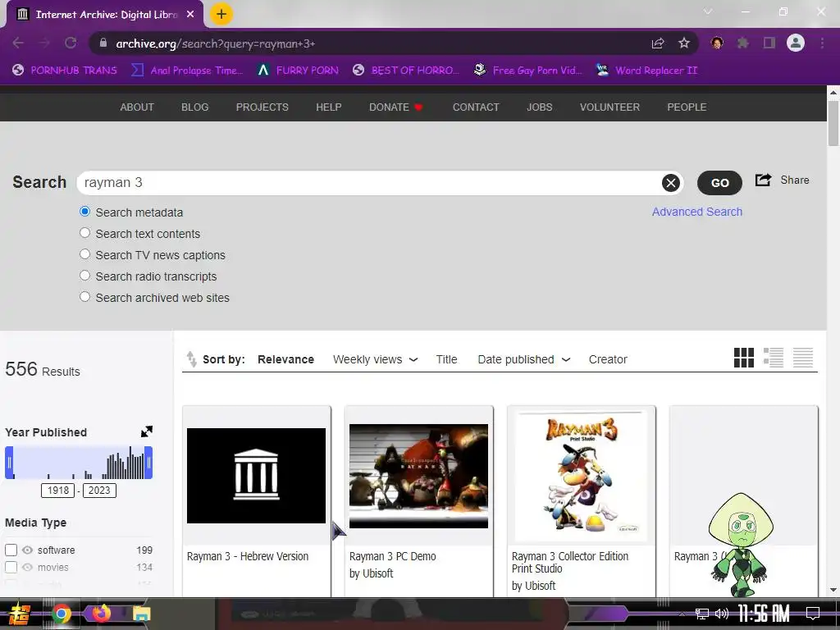Select Search radio transcripts option
Image resolution: width=840 pixels, height=630 pixels.
[x=84, y=276]
